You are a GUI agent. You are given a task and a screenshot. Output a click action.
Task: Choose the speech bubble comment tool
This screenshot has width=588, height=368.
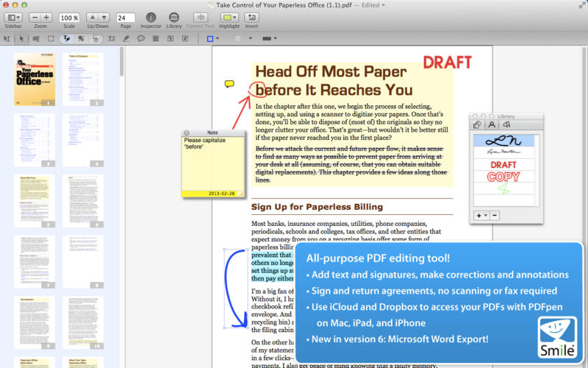[x=140, y=38]
